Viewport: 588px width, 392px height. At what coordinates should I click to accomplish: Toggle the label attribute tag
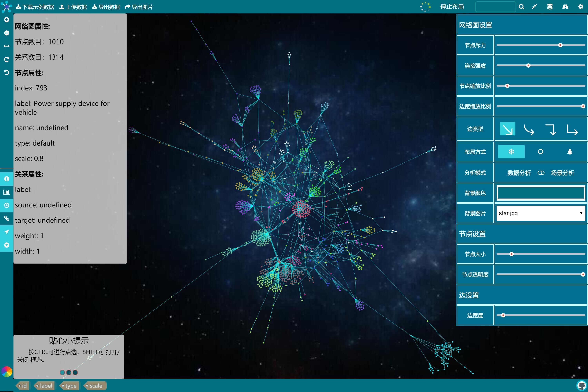44,386
